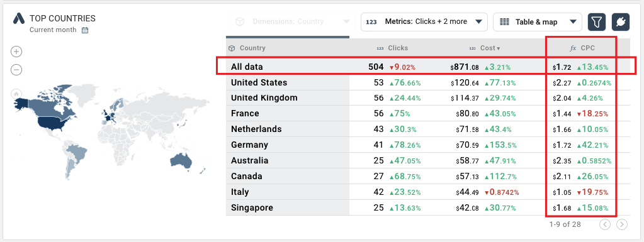Image resolution: width=644 pixels, height=242 pixels.
Task: Click the 0.8742% Italy cost change
Action: click(502, 192)
